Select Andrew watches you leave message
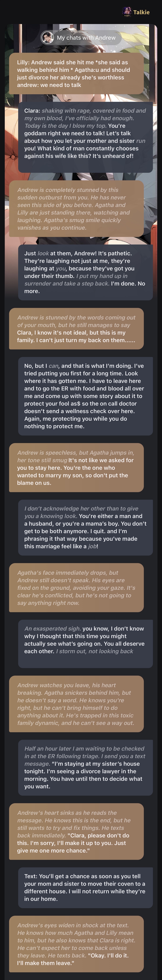Image resolution: width=162 pixels, height=980 pixels. 76,704
